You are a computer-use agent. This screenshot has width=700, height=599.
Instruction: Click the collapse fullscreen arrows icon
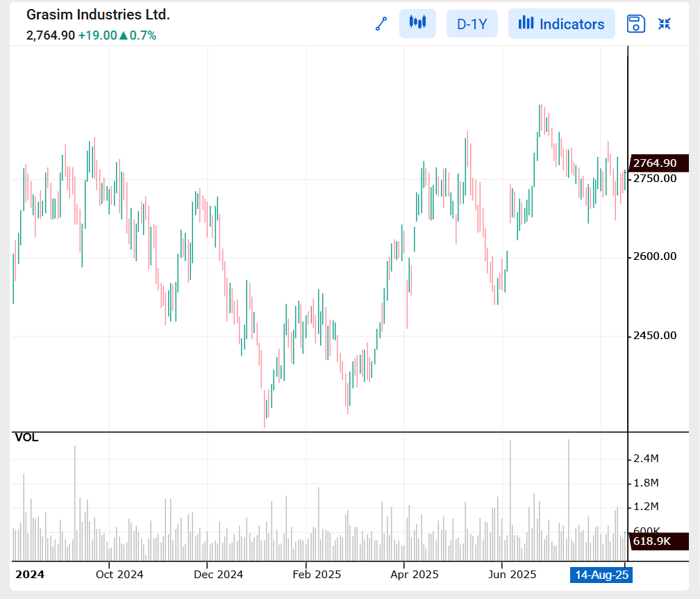665,24
